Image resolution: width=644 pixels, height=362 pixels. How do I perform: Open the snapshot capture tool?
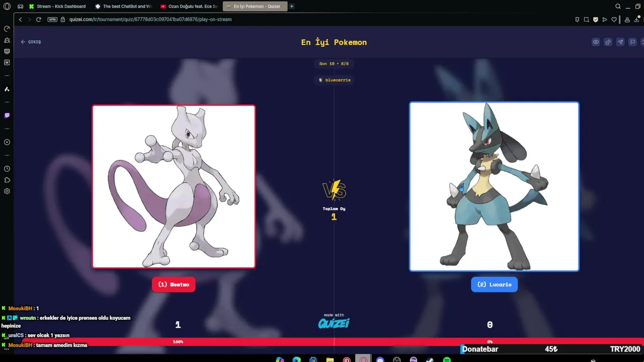click(586, 20)
